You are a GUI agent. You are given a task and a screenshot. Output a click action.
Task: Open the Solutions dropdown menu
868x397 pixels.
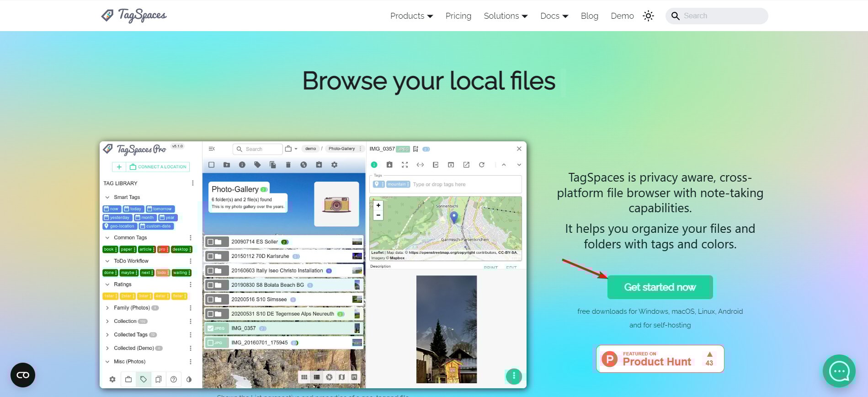(506, 16)
